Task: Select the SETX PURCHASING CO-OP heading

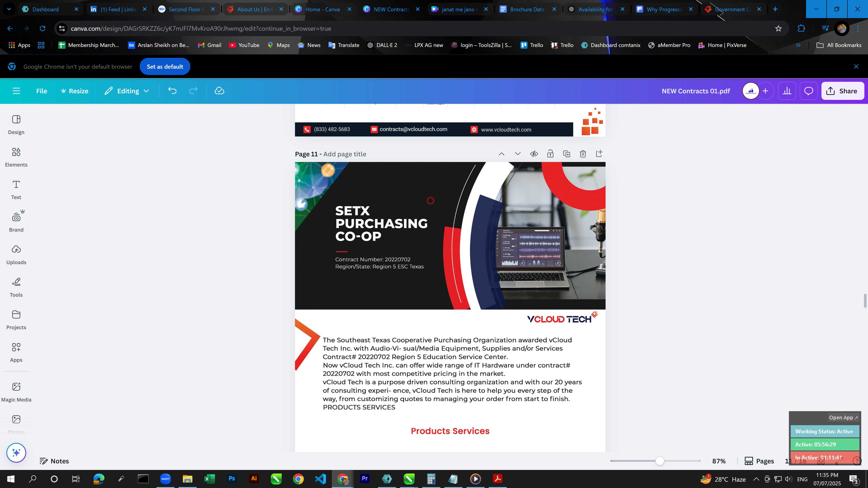Action: 381,223
